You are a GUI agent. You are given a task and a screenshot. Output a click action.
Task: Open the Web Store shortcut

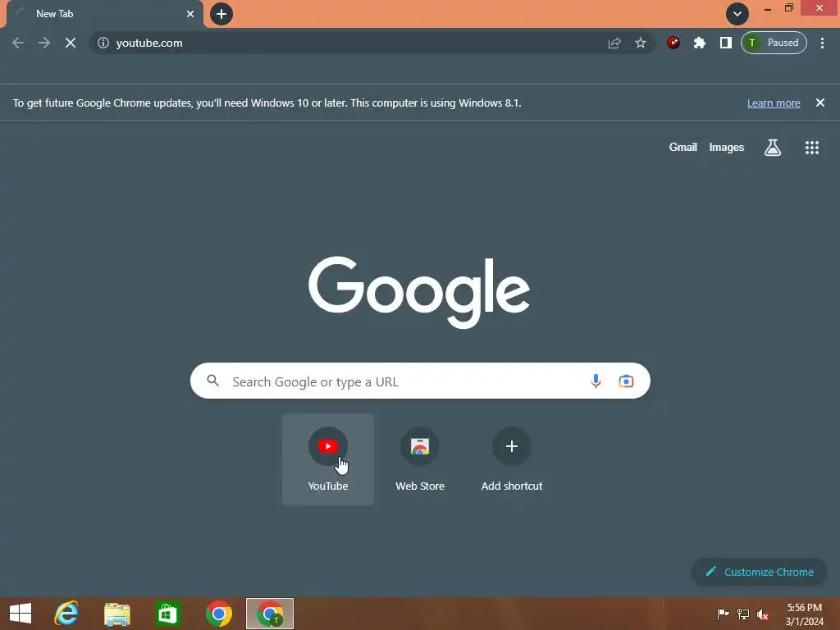coord(420,459)
